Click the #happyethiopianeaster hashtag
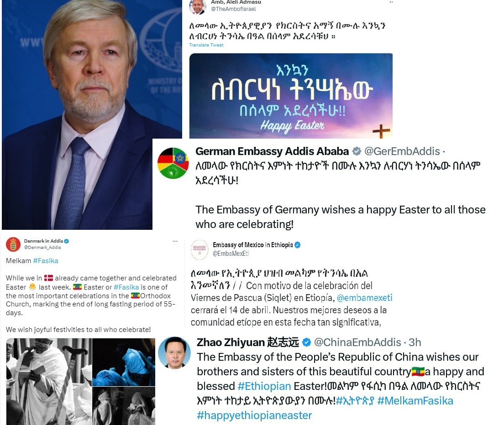 pos(254,415)
